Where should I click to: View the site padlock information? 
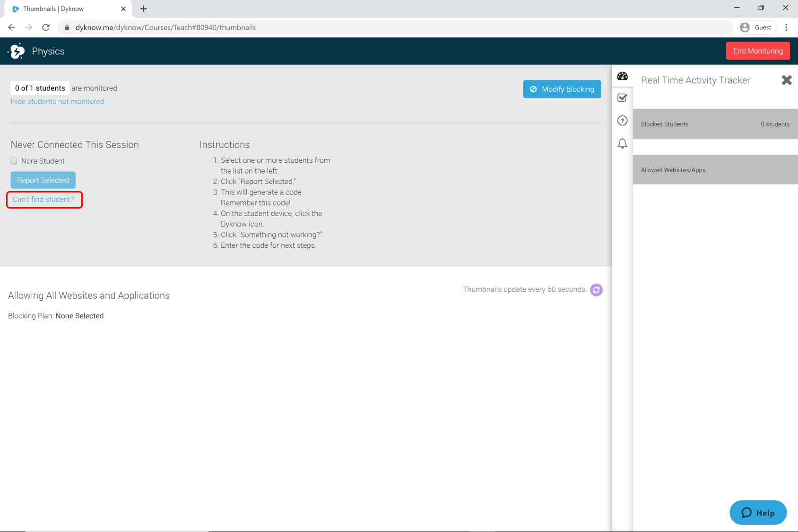tap(67, 27)
